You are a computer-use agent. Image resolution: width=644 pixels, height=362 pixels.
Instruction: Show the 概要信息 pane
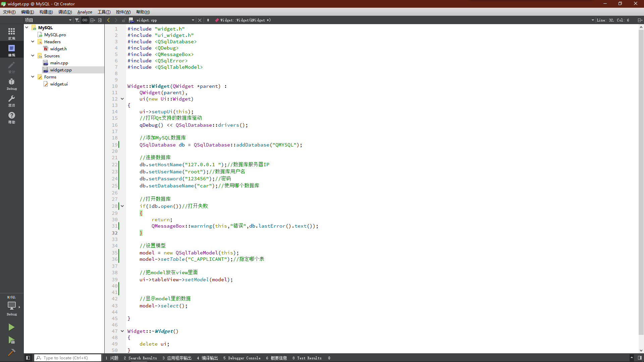tap(276, 358)
